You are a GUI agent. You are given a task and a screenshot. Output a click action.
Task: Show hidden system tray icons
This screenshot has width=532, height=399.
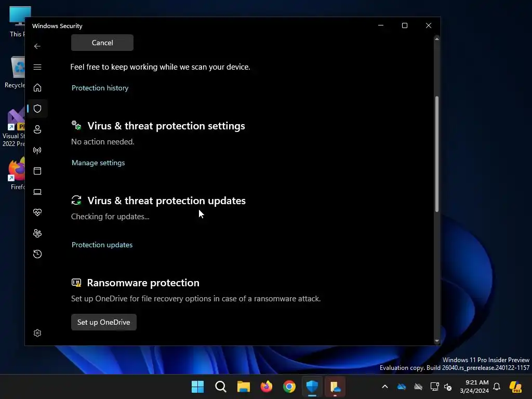(x=385, y=387)
